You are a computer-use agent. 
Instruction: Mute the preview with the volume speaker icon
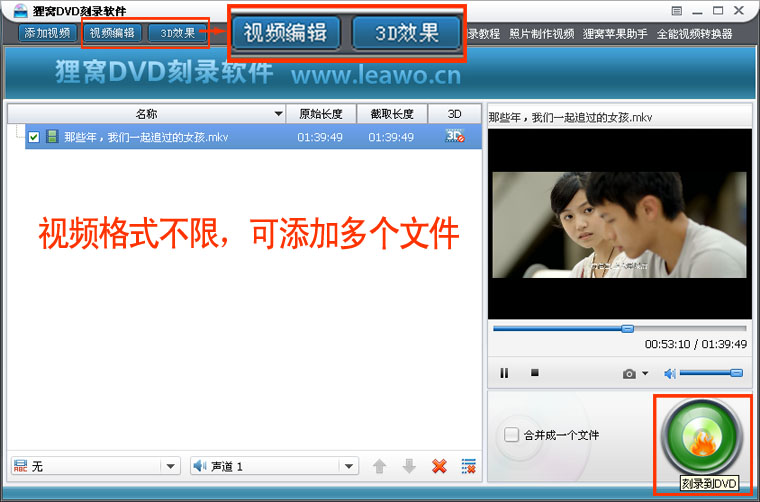(x=670, y=373)
